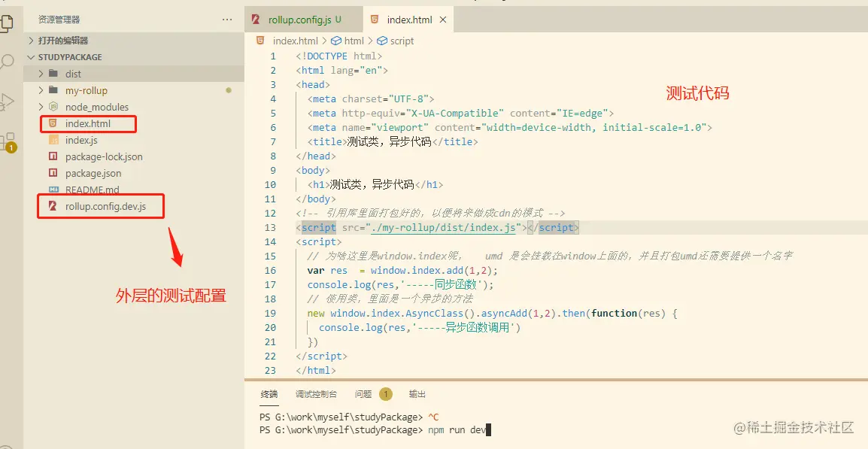Viewport: 868px width, 449px height.
Task: Click the JS icon beside index.js file
Action: point(53,140)
